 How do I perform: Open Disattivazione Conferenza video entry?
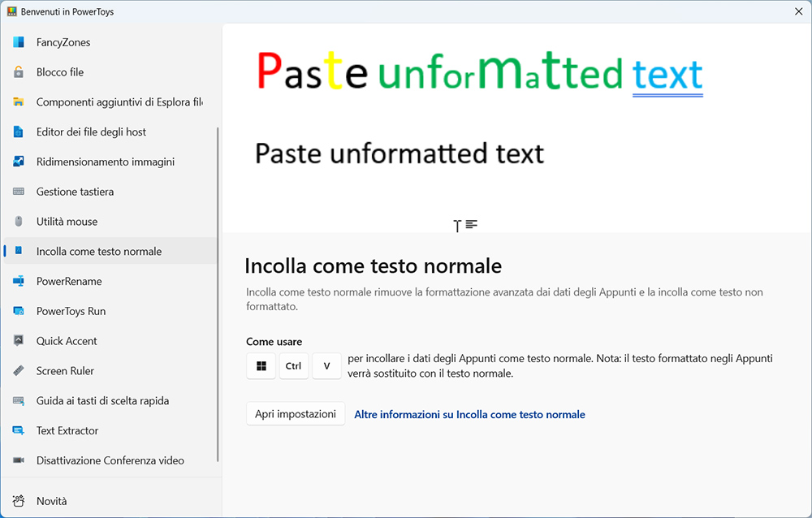point(110,460)
